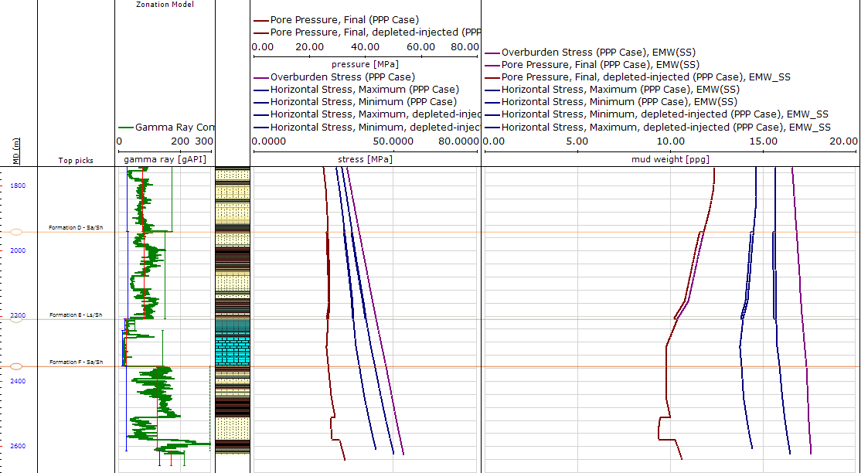Select Horizontal Stress, Minimum (PPP Case), EMW(SS) legend
This screenshot has height=473, width=868.
coord(619,102)
